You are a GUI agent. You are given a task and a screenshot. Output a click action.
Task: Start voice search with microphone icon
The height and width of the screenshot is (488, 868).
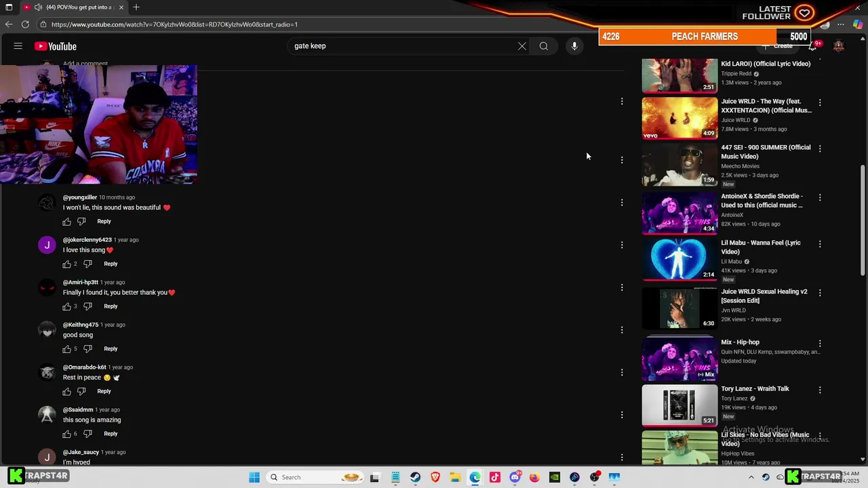(x=574, y=46)
